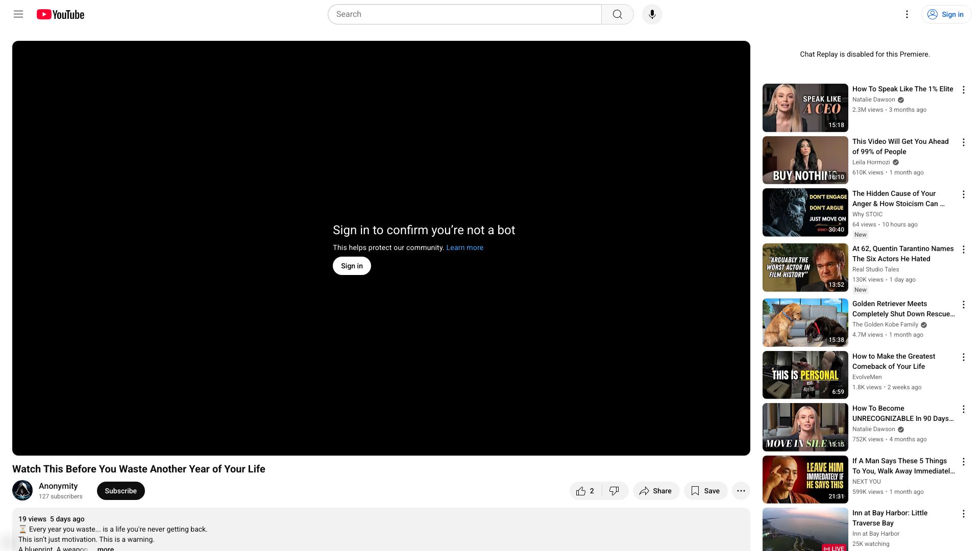The height and width of the screenshot is (551, 980).
Task: Open title Inn at Bay Harbor: Little Traverse Bay
Action: (890, 518)
